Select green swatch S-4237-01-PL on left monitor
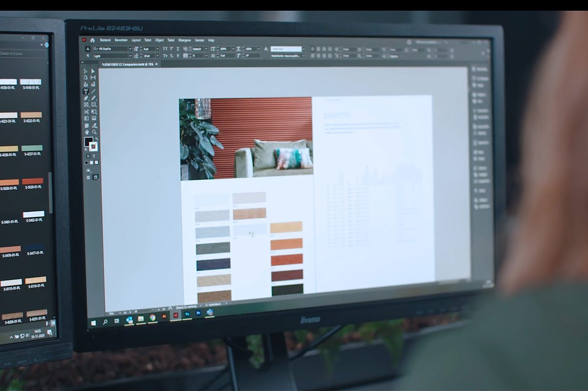588x391 pixels. pyautogui.click(x=32, y=148)
